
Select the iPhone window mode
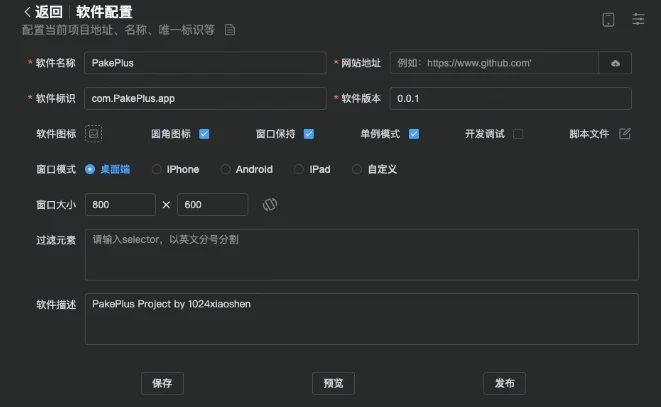[157, 169]
